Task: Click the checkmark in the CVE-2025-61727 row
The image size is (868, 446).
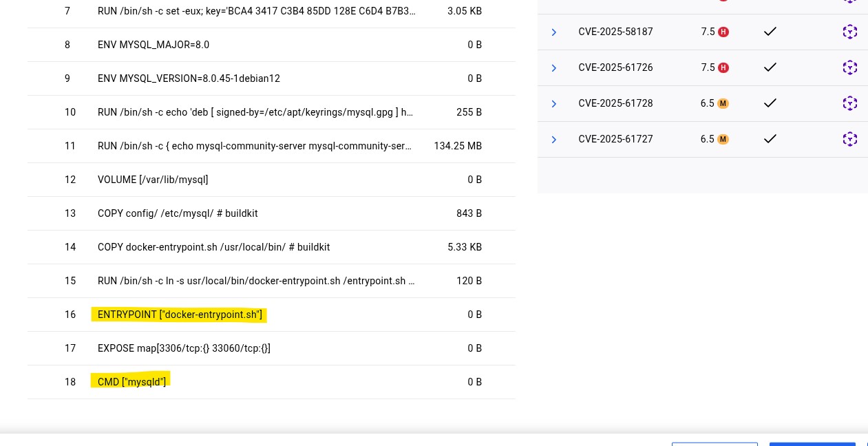Action: point(770,139)
